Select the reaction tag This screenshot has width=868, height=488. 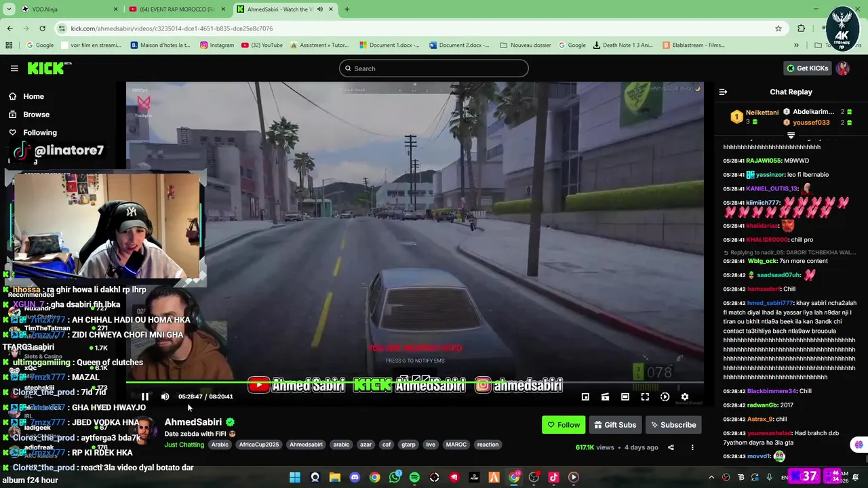pos(488,445)
